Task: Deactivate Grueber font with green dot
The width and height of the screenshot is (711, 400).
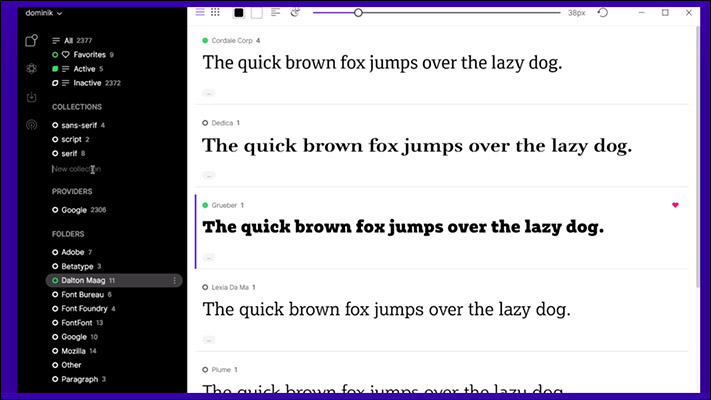Action: coord(205,205)
